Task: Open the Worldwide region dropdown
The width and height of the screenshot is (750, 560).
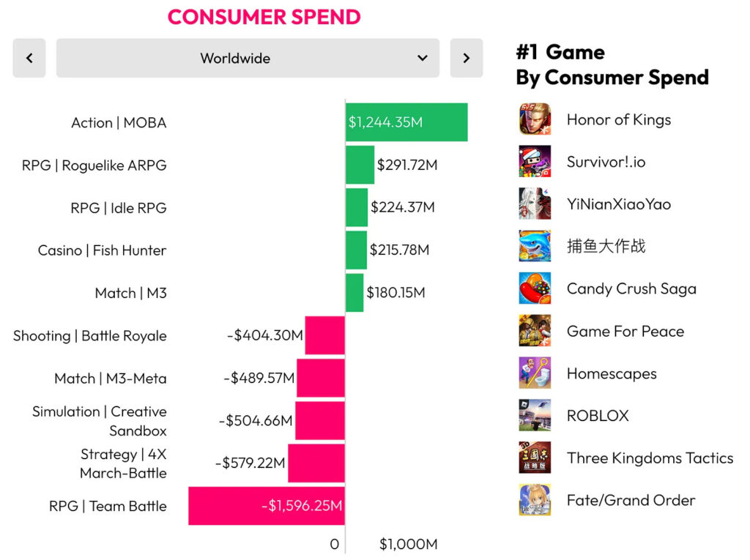Action: click(248, 58)
